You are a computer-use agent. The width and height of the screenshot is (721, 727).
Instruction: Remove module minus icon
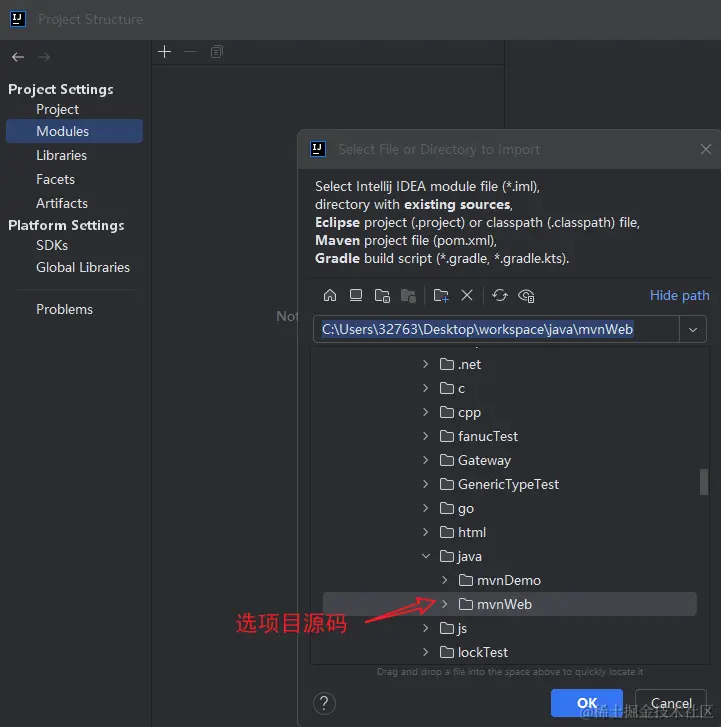point(191,51)
